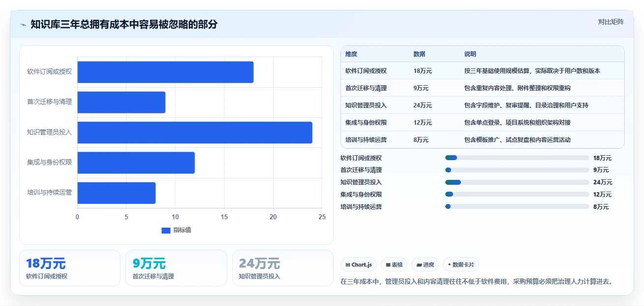
Task: Click the 培训与持续运营 cell in the table
Action: tap(366, 139)
